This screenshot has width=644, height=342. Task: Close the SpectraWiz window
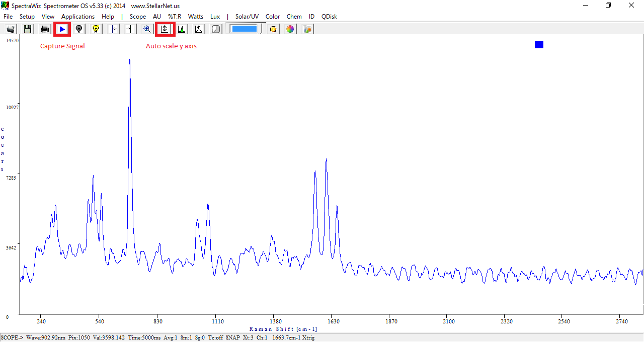pos(631,5)
